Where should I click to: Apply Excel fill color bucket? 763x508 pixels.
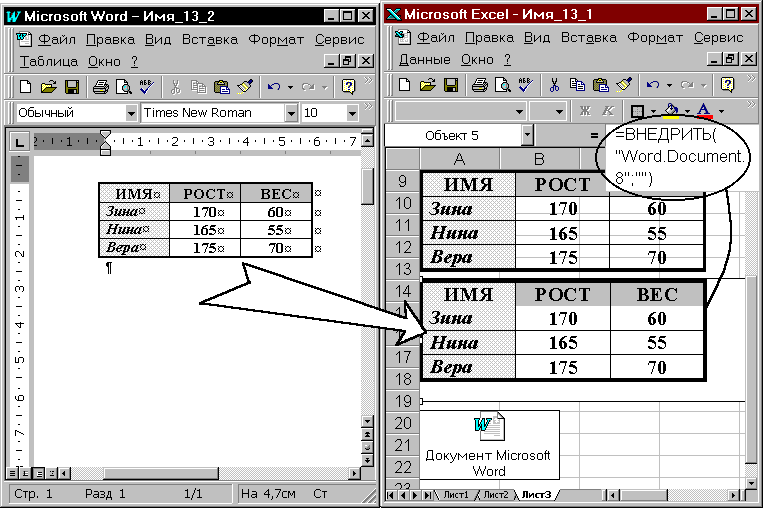tap(672, 111)
